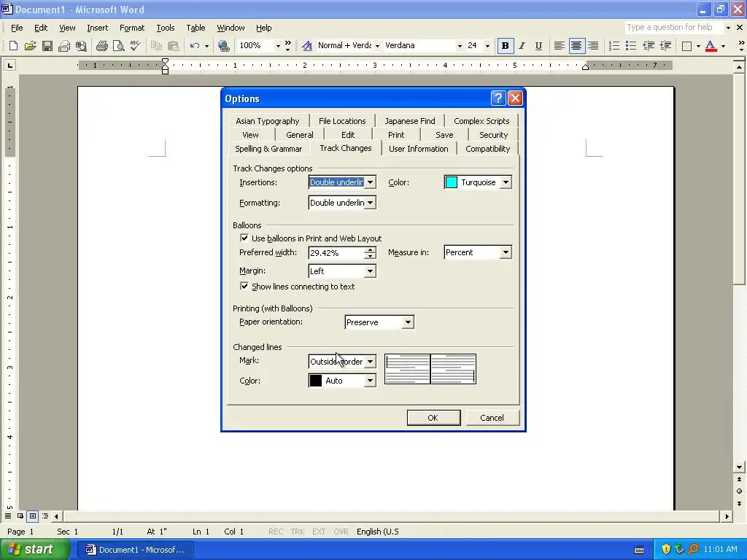Click the OK button
Viewport: 747px width, 560px height.
pos(433,418)
